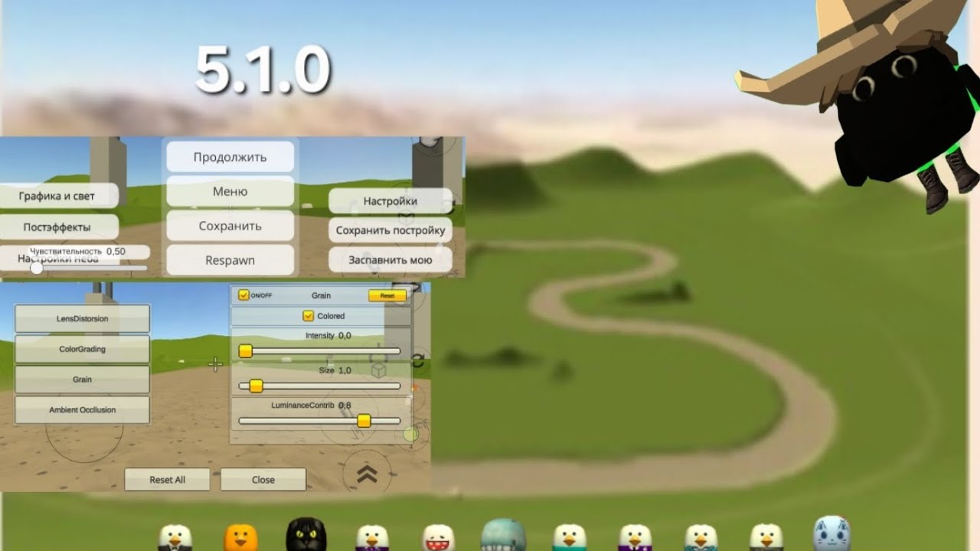
Task: Select the eagle head wearing black suit
Action: [175, 538]
